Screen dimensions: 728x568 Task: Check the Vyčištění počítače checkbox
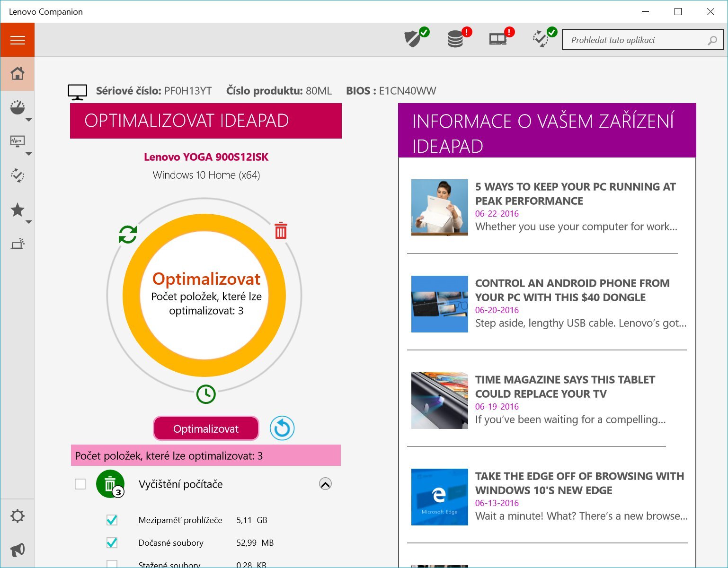(x=80, y=484)
